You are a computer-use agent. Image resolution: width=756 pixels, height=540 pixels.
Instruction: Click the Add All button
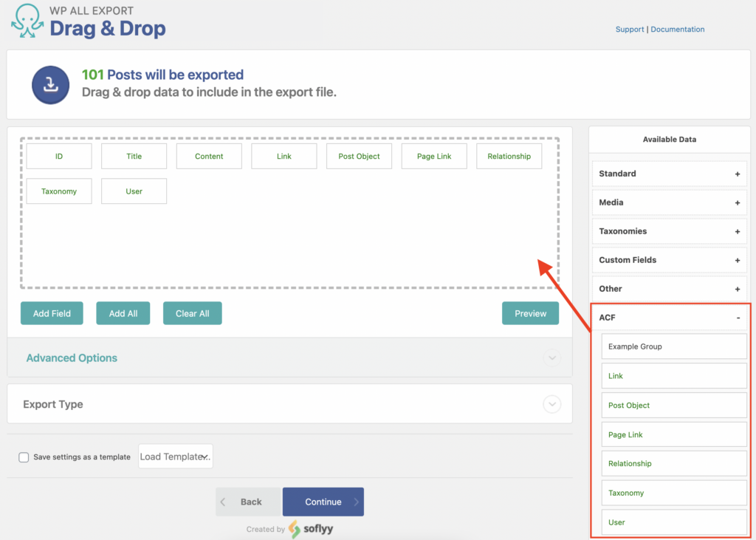pos(123,313)
